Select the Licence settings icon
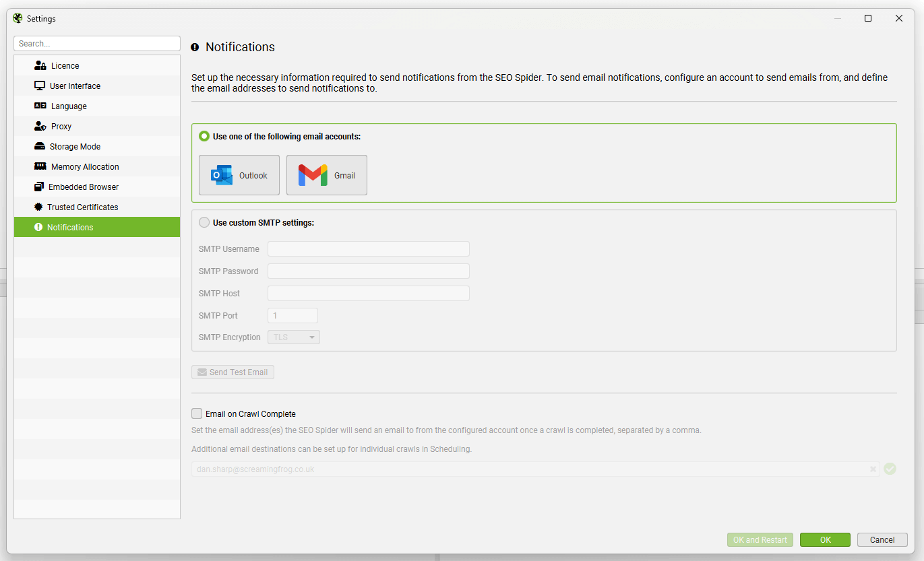Viewport: 924px width, 561px height. [40, 65]
